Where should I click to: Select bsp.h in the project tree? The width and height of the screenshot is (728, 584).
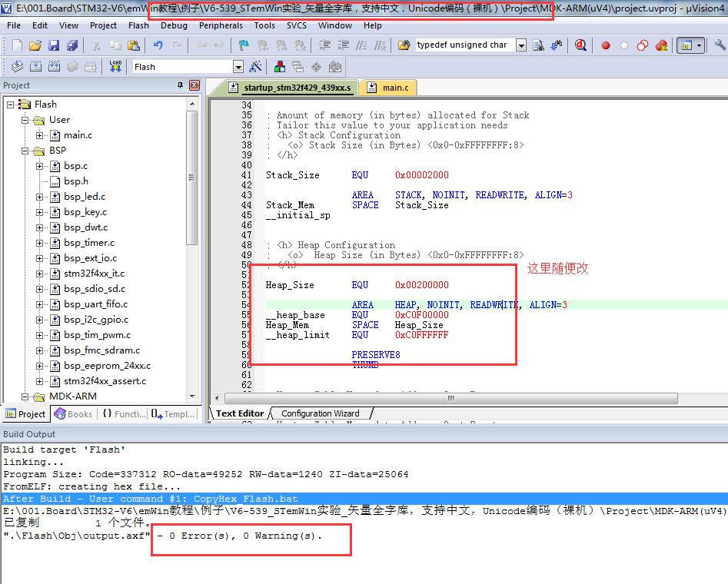76,181
